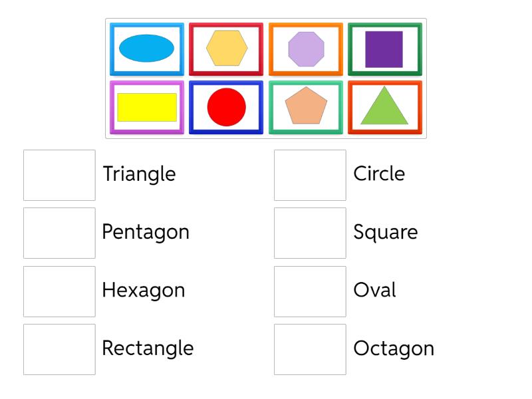Click the empty answer box beside Octagon
This screenshot has height=399, width=532.
(310, 347)
